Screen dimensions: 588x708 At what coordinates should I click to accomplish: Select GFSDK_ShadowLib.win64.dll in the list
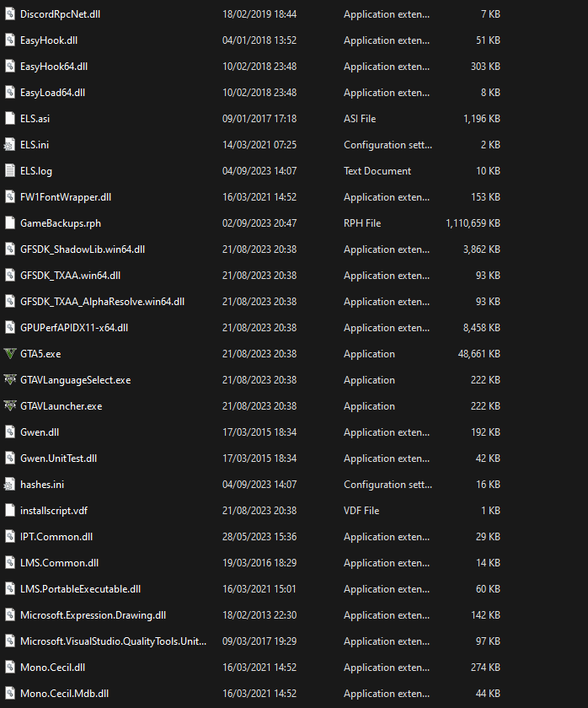[83, 249]
